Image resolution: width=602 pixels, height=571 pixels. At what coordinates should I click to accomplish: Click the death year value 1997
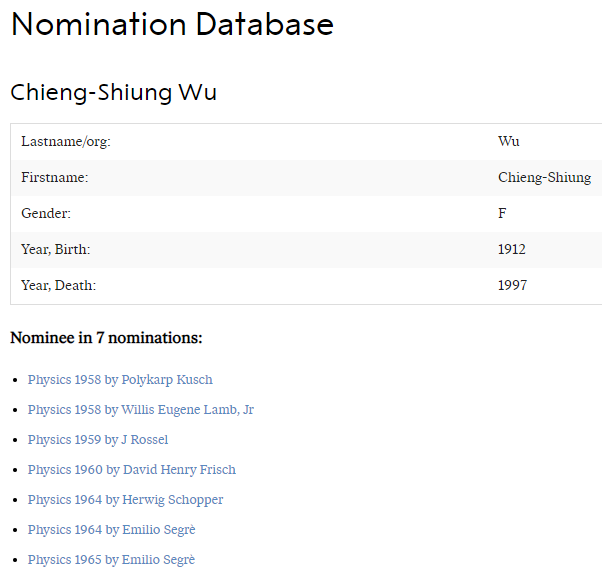click(512, 286)
